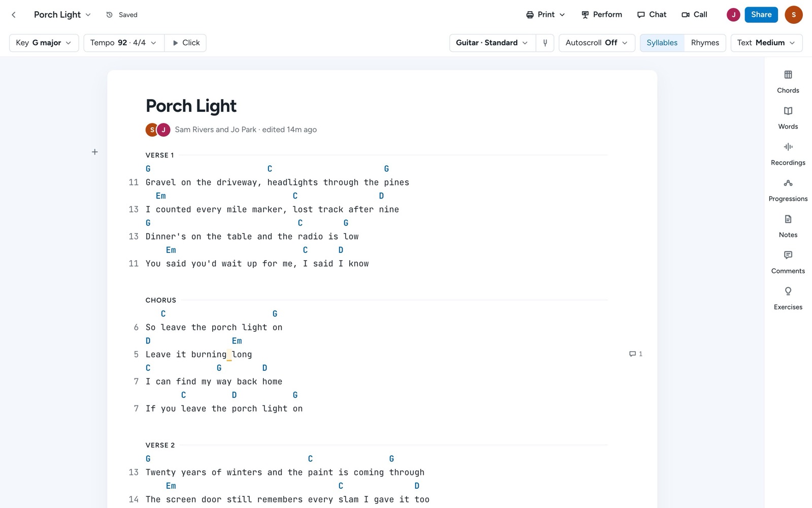The image size is (812, 508).
Task: Expand the Guitar · Standard tuning dropdown
Action: coord(492,43)
